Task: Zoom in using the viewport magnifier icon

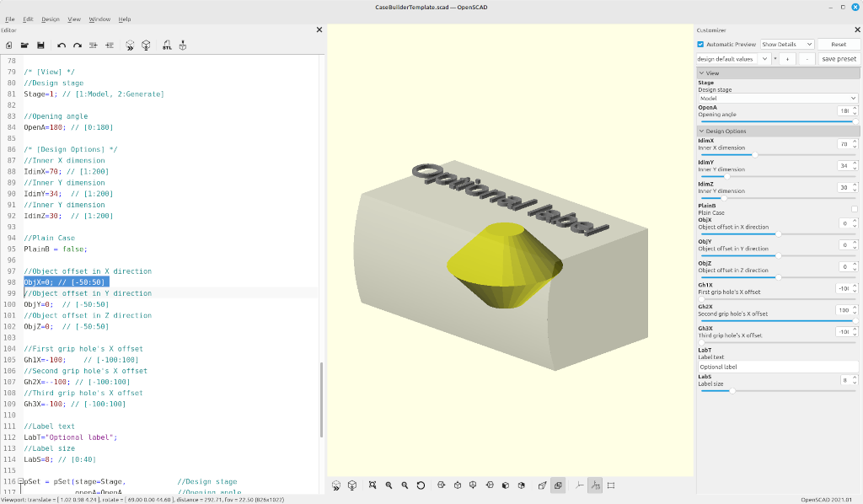Action: pos(389,485)
